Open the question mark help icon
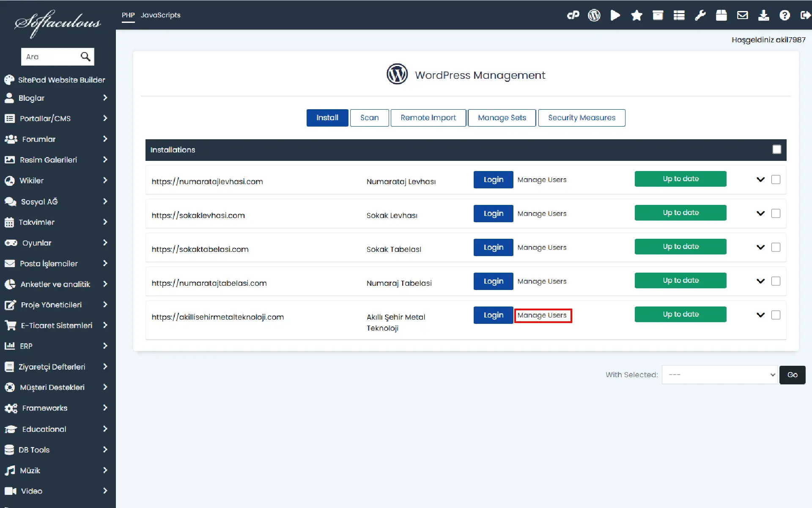Screen dimensions: 812x508 (x=785, y=16)
